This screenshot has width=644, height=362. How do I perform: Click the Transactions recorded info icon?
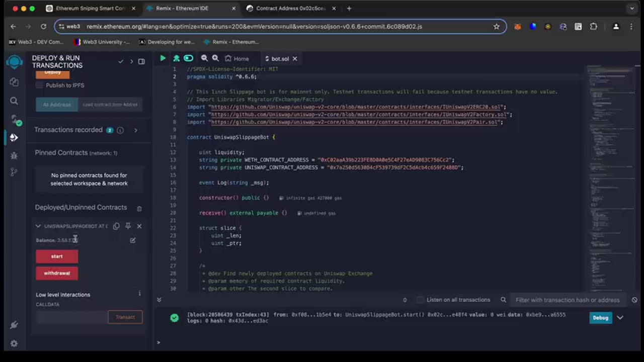click(x=120, y=130)
